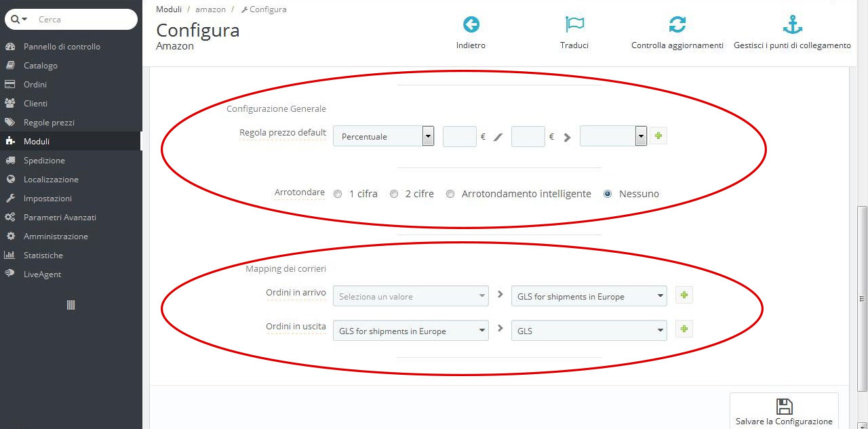
Task: Click the page vertical scrollbar thumb
Action: [863, 298]
